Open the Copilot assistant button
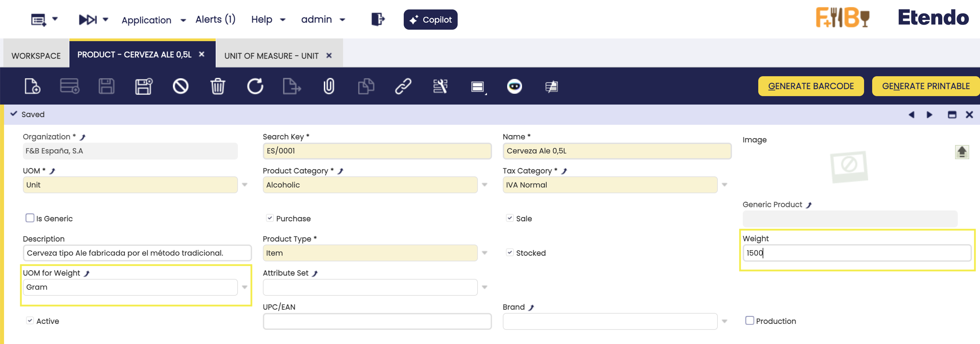 [x=430, y=20]
